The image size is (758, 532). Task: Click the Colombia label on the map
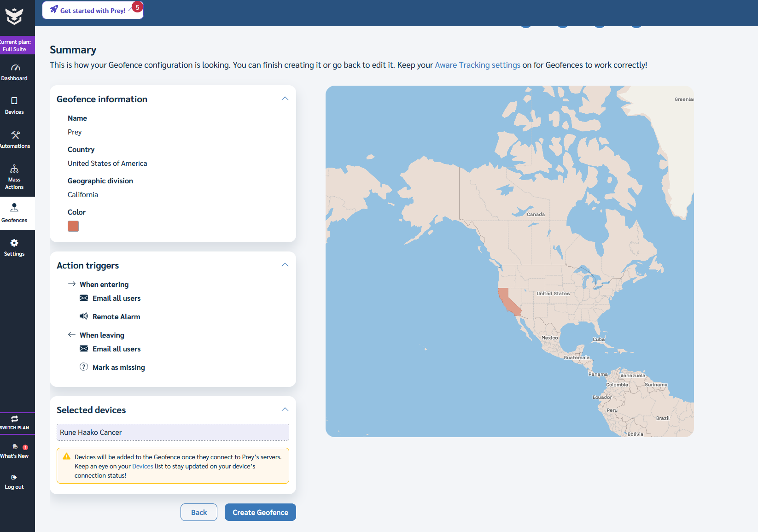coord(617,385)
